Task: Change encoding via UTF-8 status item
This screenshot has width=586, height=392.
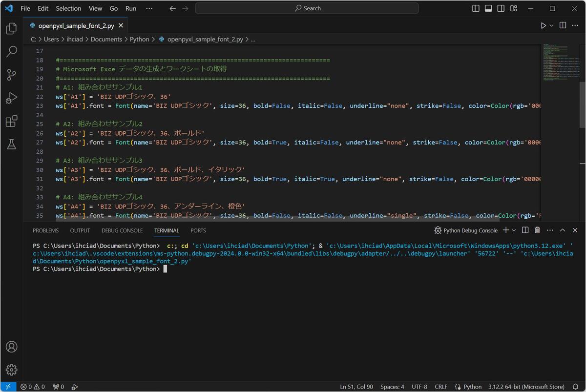Action: [x=419, y=387]
